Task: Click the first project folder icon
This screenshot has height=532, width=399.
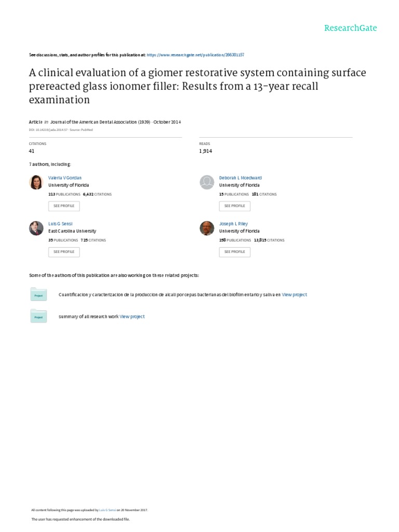Action: [38, 294]
